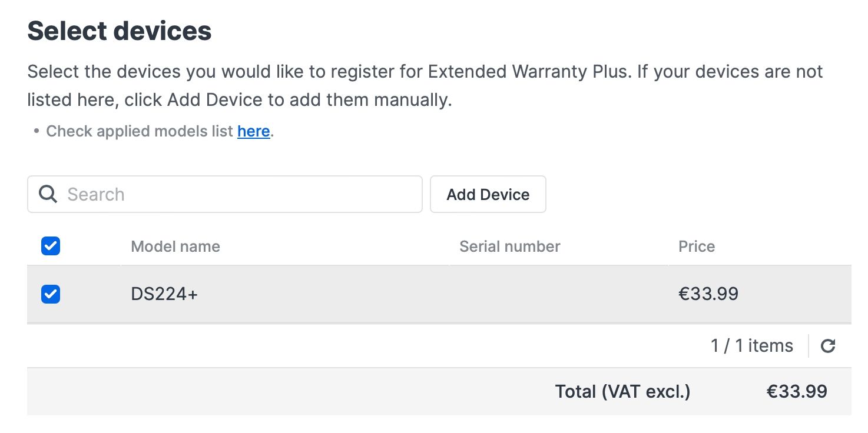
Task: Click the Add Device button
Action: (x=488, y=194)
